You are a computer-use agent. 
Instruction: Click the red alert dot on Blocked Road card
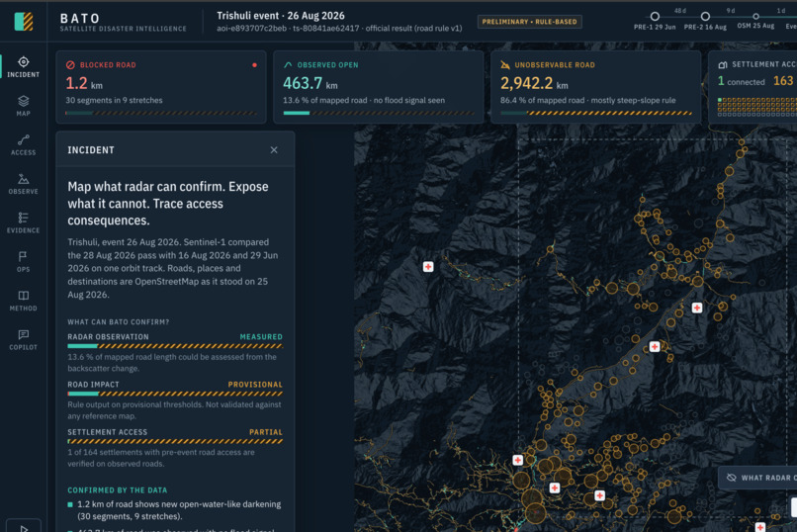click(255, 65)
